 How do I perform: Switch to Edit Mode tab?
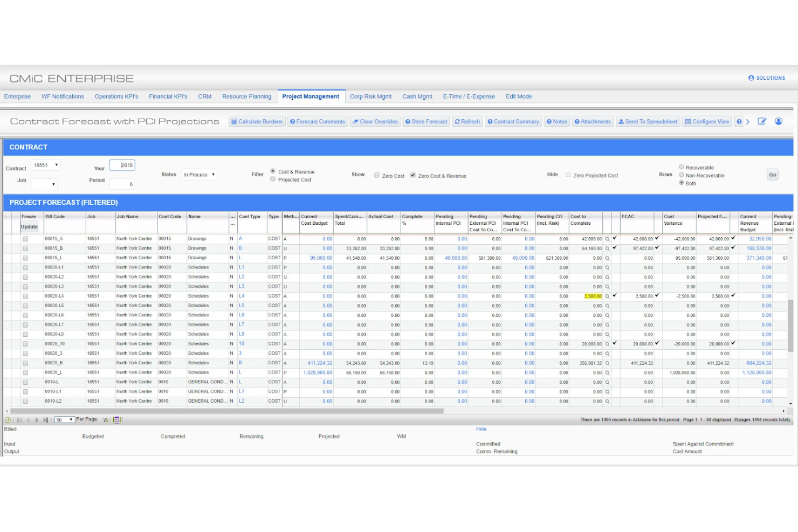[x=519, y=96]
